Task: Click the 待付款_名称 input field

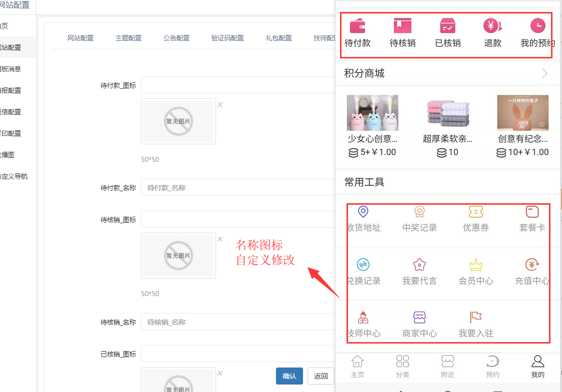Action: tap(238, 187)
